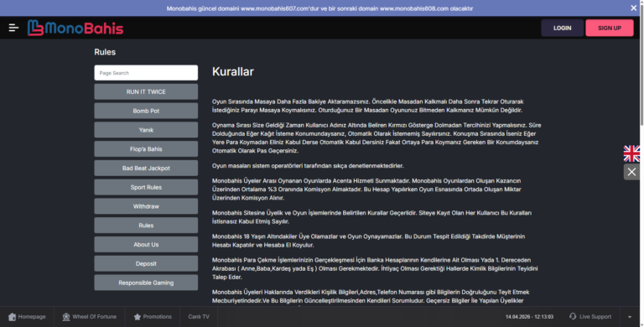Screen dimensions: 644x327
Task: Open Bad Beat Jackpot section
Action: point(146,168)
